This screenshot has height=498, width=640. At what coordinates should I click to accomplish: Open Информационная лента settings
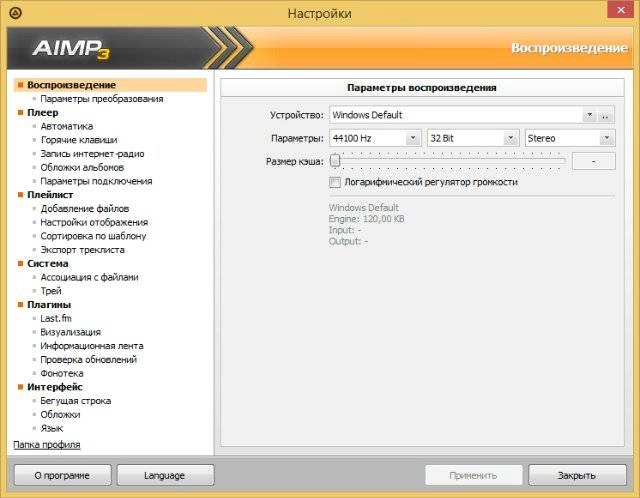(92, 346)
